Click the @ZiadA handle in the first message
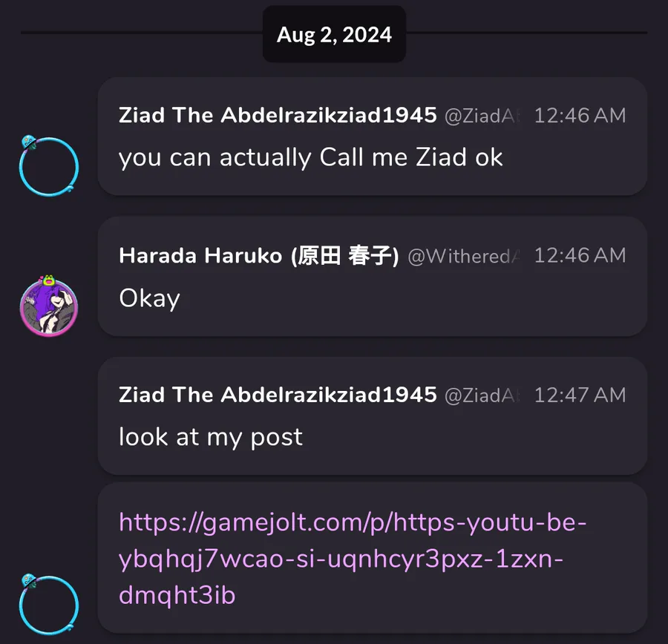The image size is (668, 644). (482, 116)
